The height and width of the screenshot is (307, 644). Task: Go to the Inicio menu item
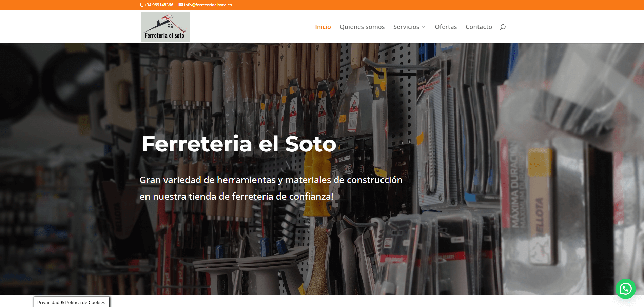[323, 27]
